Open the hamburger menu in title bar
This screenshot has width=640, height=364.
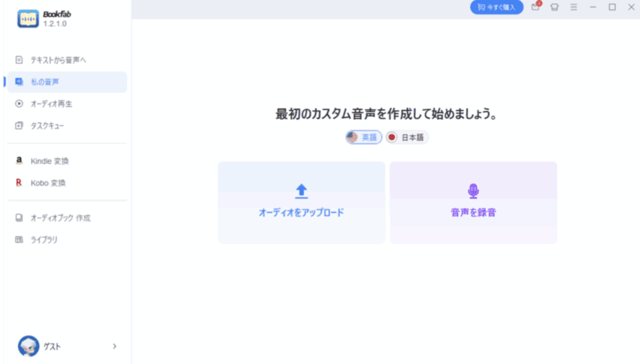574,7
